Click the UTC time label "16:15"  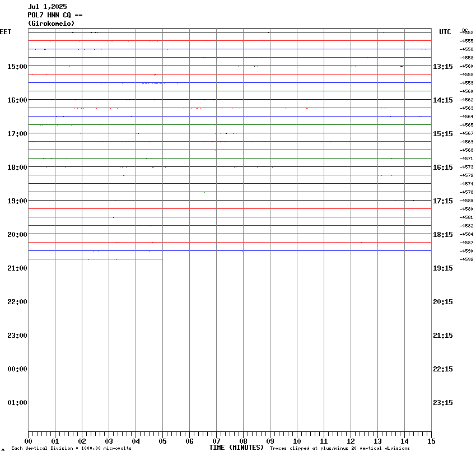(x=443, y=167)
